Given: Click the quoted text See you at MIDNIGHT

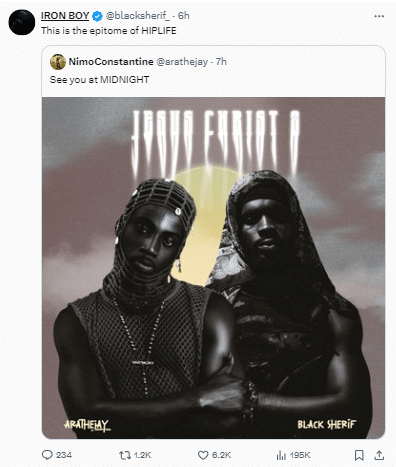Looking at the screenshot, I should point(99,80).
